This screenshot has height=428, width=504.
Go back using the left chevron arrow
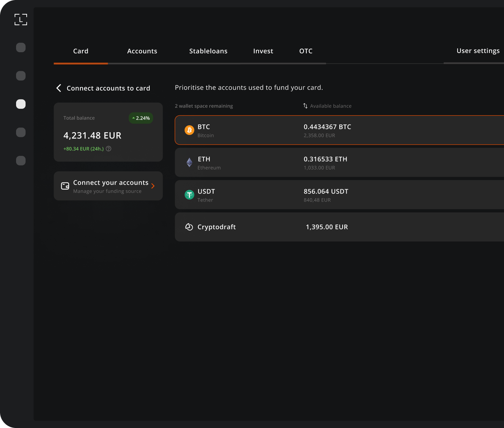pos(59,88)
